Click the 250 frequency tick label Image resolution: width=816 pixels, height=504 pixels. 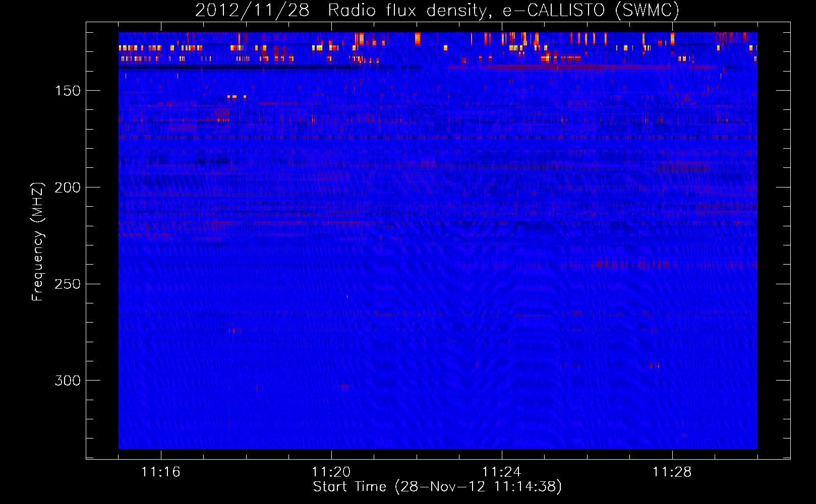(68, 284)
